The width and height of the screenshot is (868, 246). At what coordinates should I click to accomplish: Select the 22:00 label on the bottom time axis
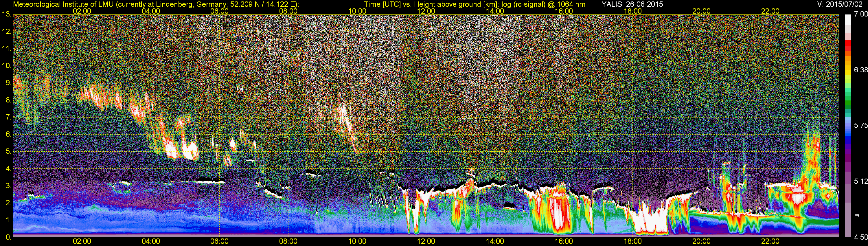(x=770, y=241)
